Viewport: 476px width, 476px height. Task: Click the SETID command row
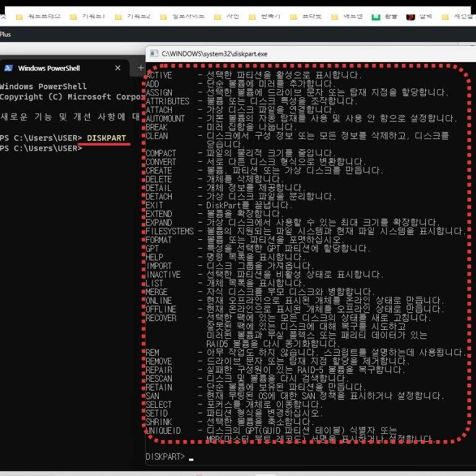point(234,413)
